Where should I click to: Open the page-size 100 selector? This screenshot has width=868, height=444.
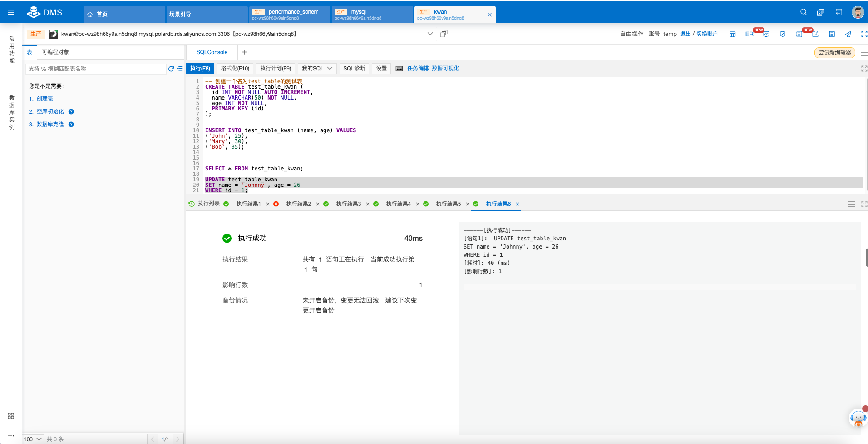[32, 439]
